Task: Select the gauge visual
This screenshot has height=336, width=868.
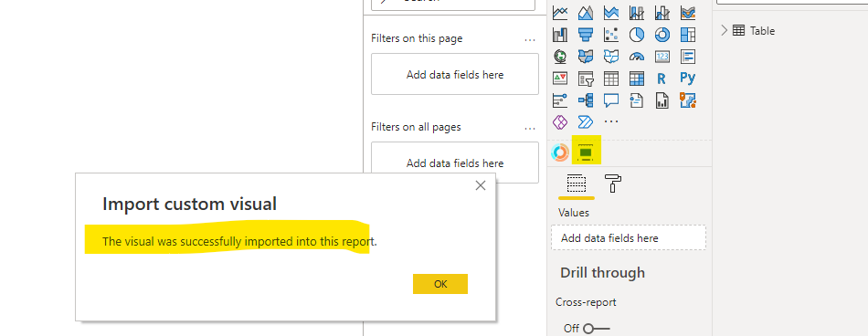Action: click(637, 57)
